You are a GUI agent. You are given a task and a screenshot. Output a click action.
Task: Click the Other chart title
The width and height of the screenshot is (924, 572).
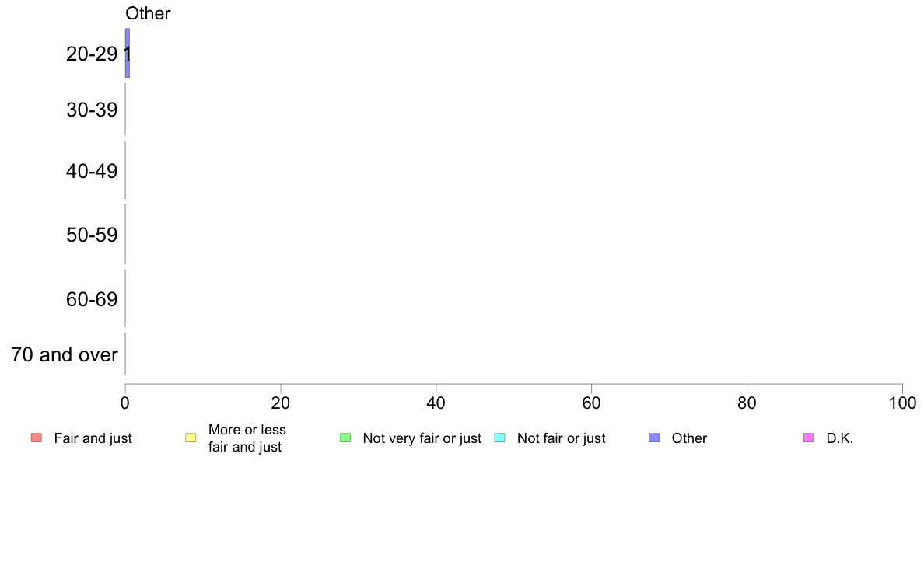coord(148,13)
